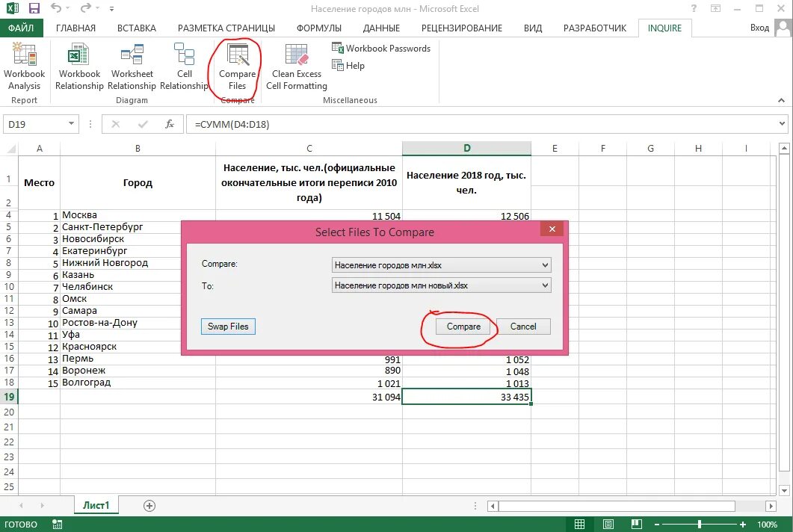Open Excel help question mark
793x532 pixels.
click(x=694, y=9)
